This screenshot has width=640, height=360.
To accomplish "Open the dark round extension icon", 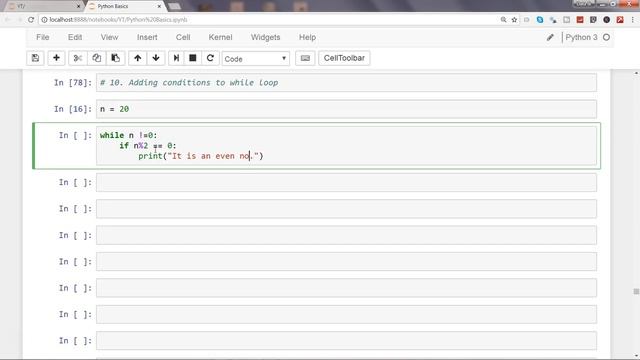I will [607, 20].
